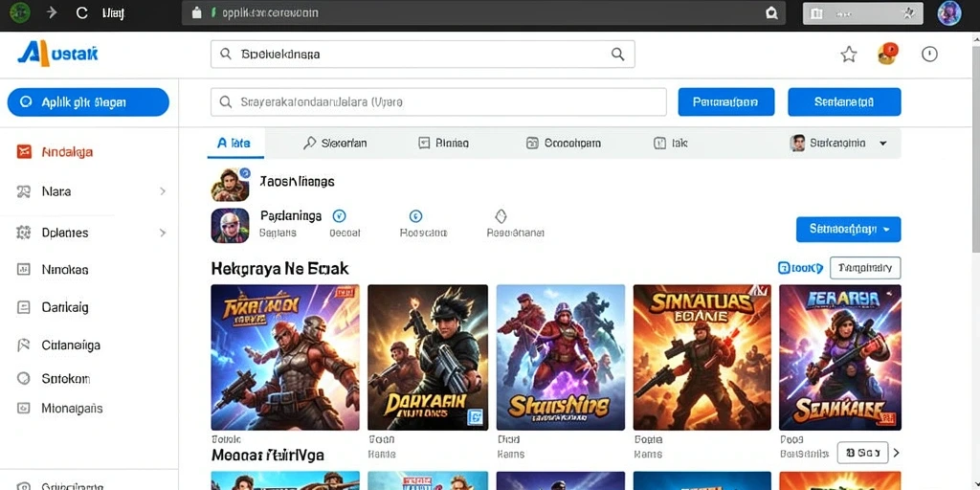Select the A lata tab
Screen dimensions: 980x490
pos(235,144)
